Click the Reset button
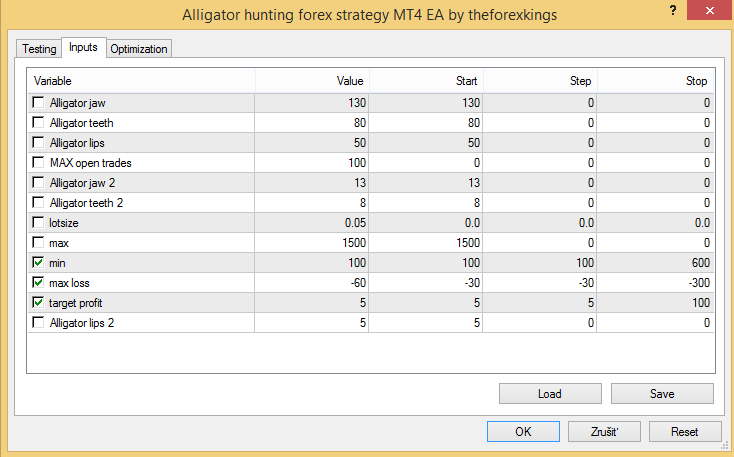The width and height of the screenshot is (734, 457). click(x=685, y=432)
